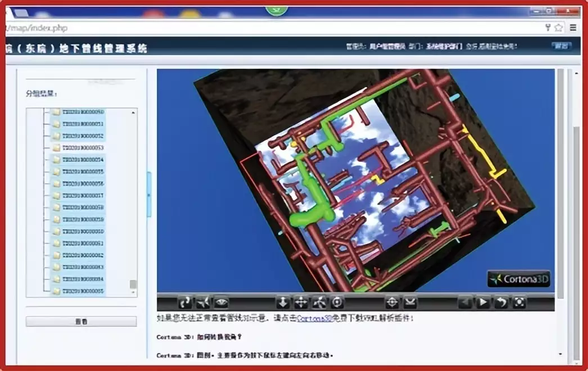
Task: Go to next viewpoint with right triangle
Action: click(483, 302)
